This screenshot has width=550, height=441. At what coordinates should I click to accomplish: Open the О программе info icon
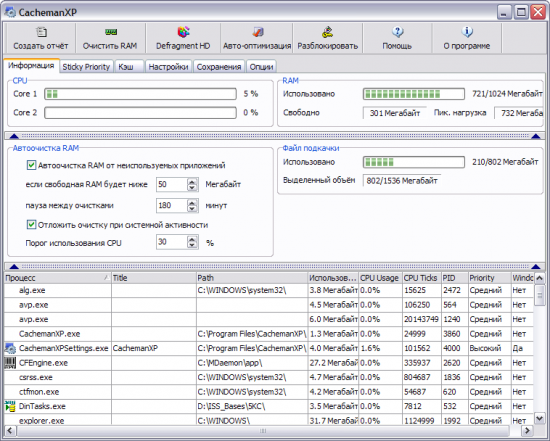(x=467, y=32)
